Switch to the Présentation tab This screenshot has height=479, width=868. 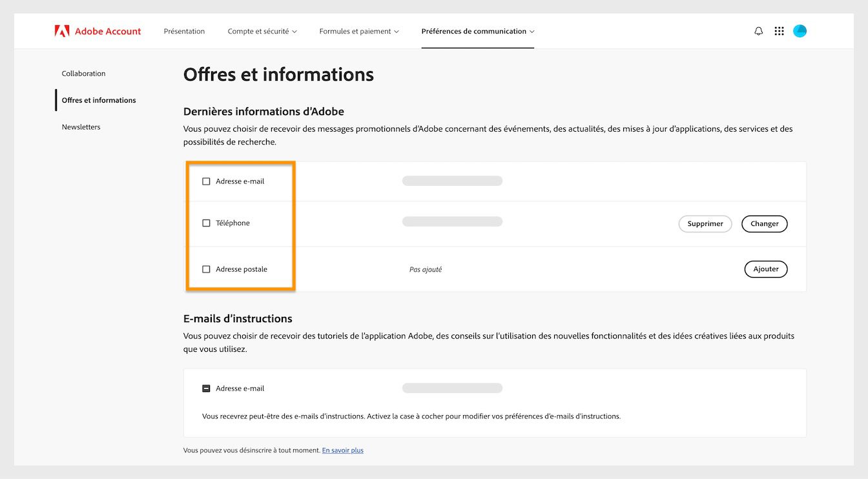point(184,30)
